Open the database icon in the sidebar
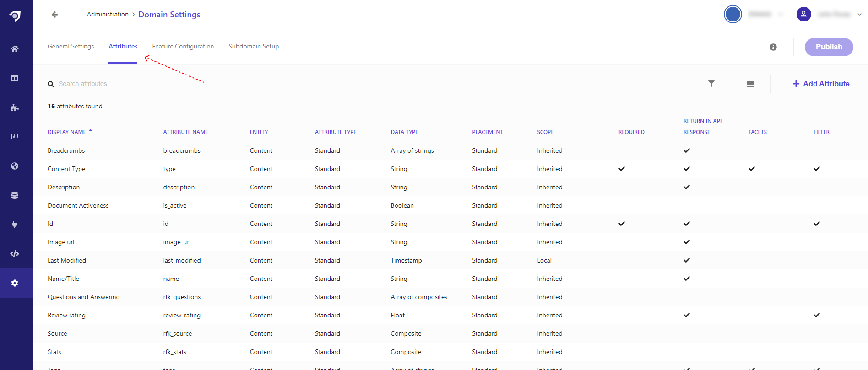Screen dimensions: 868x370 tap(15, 195)
